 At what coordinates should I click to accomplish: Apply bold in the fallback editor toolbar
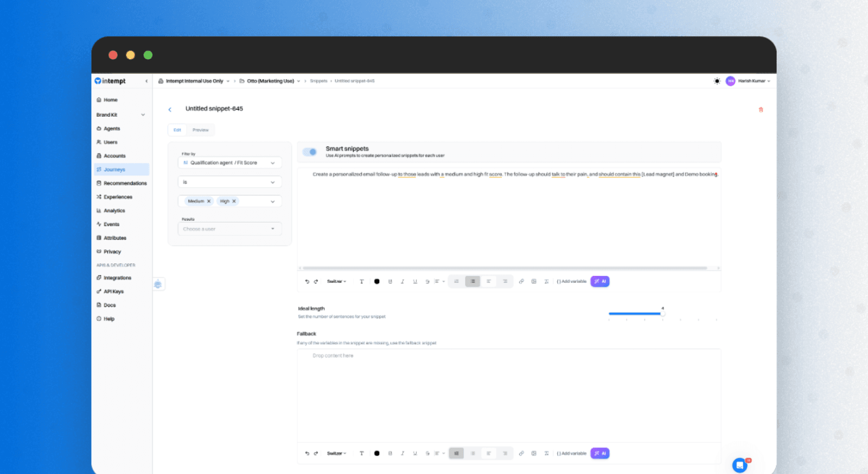coord(390,453)
